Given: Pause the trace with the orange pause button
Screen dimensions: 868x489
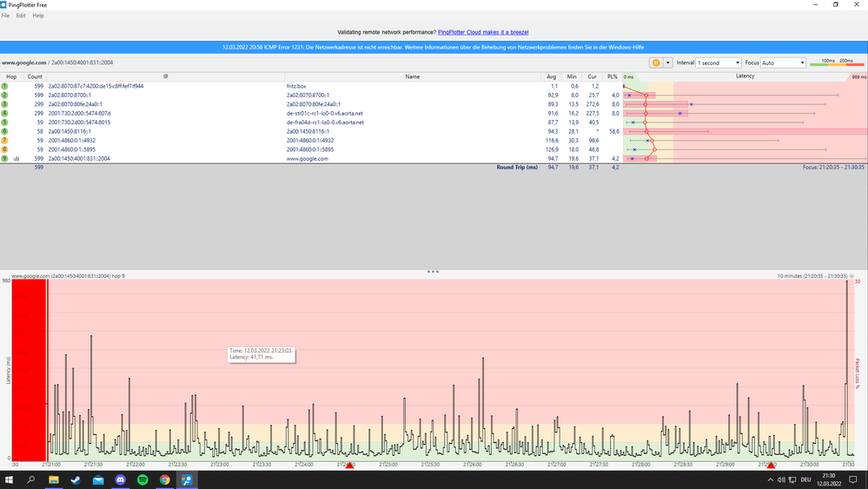Looking at the screenshot, I should [656, 63].
